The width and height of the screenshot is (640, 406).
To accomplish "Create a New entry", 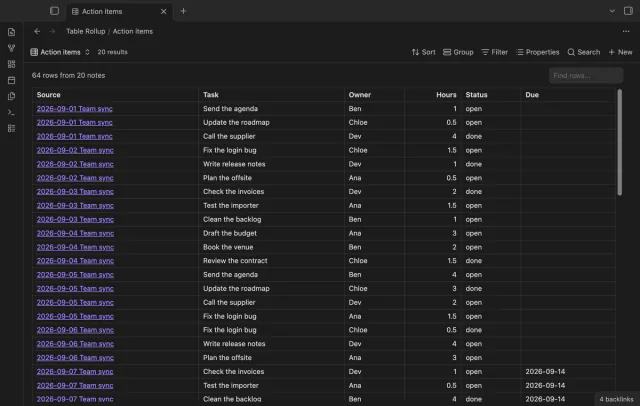I will [620, 52].
